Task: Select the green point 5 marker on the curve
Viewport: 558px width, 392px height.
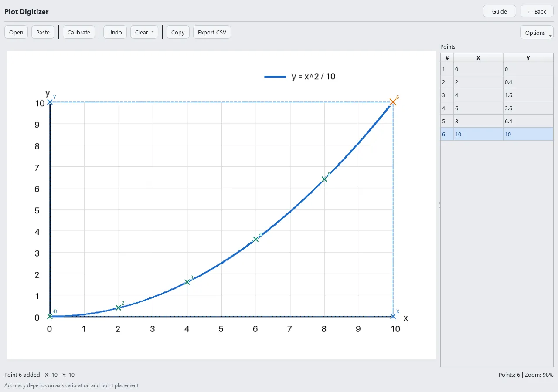Action: click(324, 179)
